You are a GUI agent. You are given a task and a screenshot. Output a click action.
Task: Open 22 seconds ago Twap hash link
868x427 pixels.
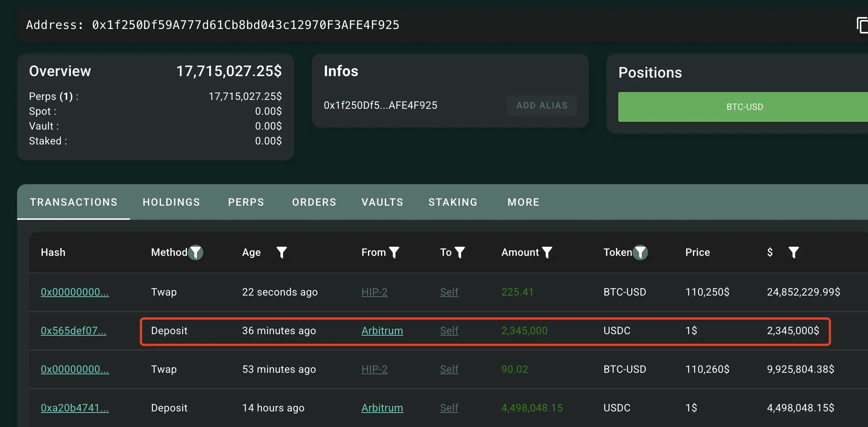[75, 292]
